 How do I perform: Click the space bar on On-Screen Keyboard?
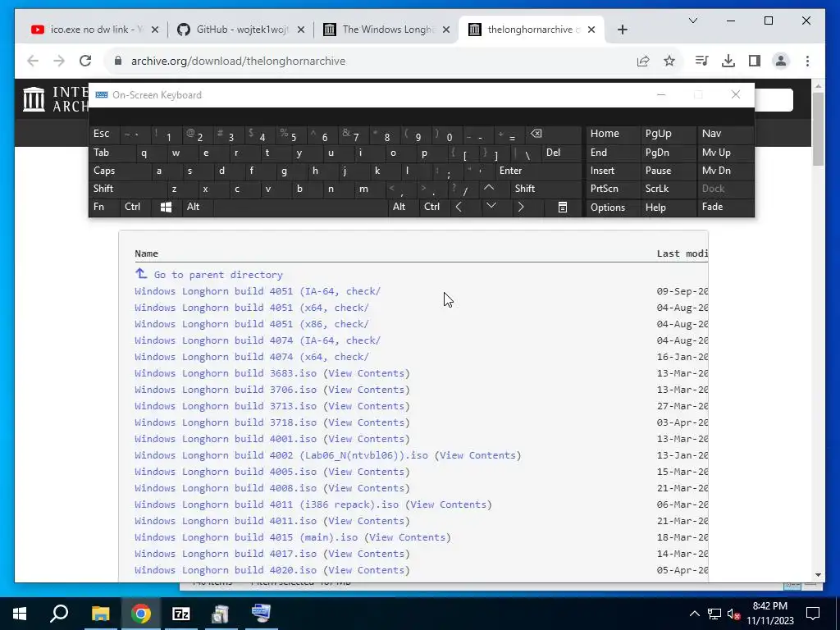click(300, 207)
